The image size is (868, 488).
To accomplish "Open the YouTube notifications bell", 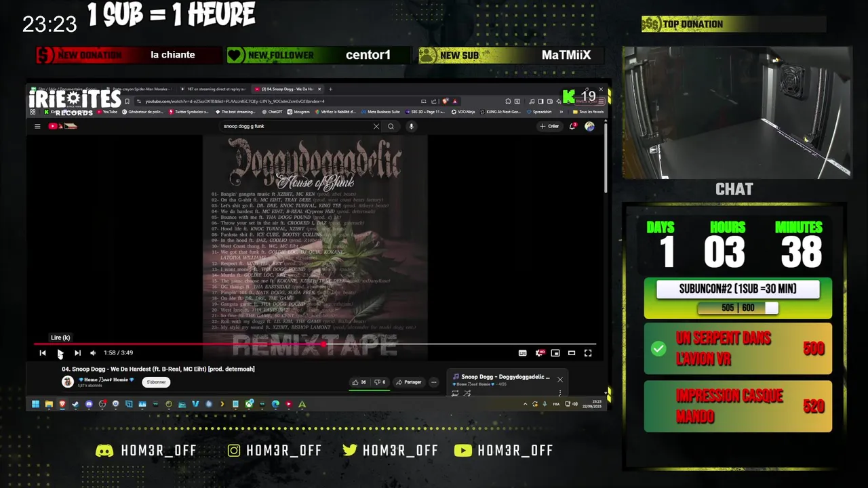I will [574, 126].
